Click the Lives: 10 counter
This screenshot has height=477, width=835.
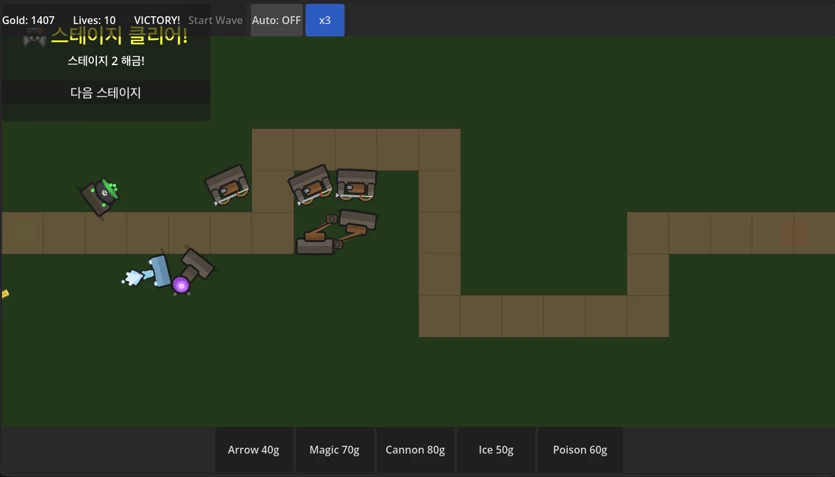94,20
